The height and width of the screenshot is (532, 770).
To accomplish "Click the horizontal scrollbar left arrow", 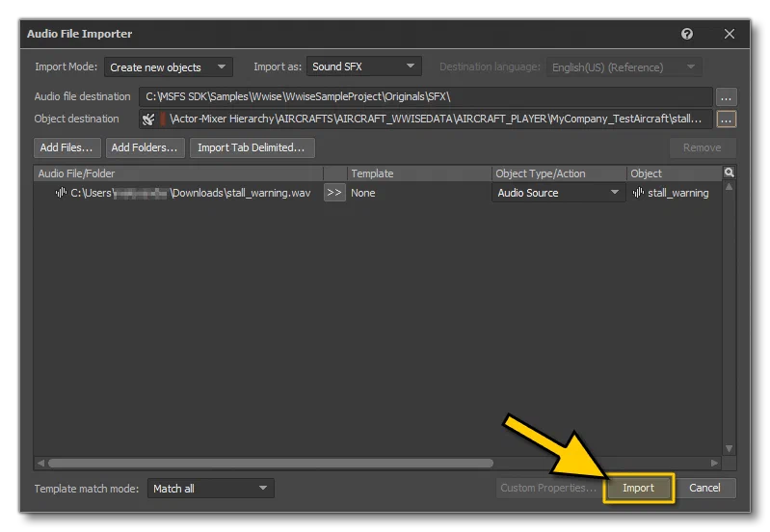I will click(x=40, y=464).
